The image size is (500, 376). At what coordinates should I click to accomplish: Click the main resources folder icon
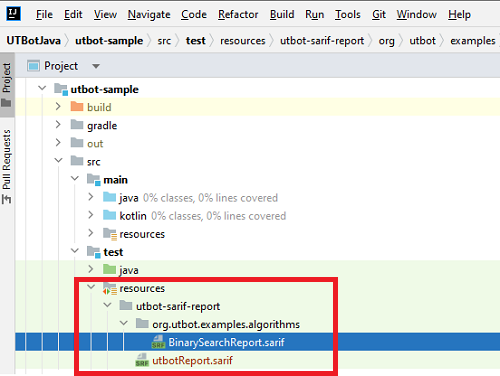(110, 234)
